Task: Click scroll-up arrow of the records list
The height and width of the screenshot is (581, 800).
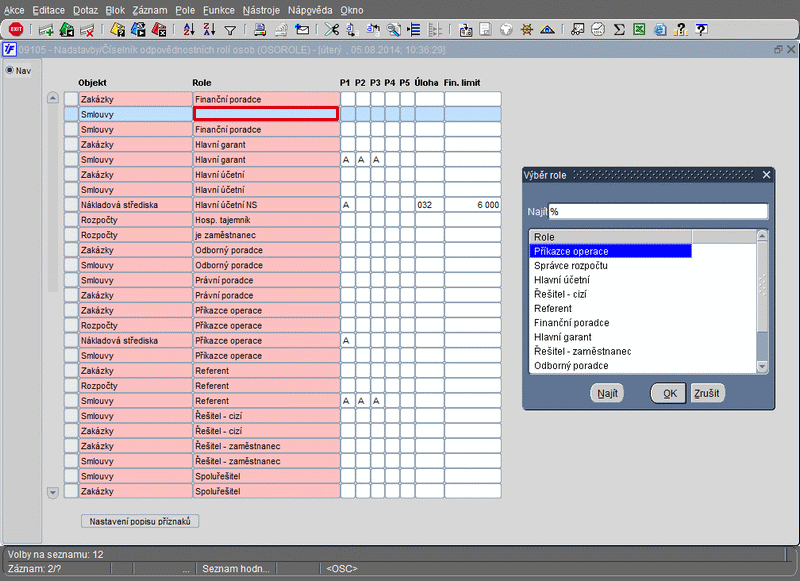Action: click(x=53, y=99)
